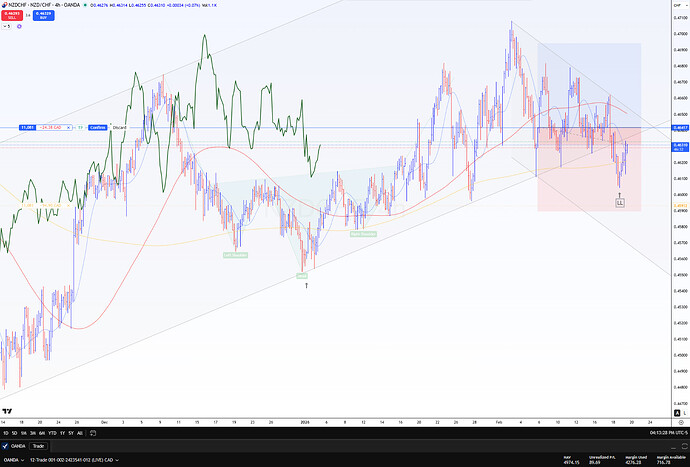Open the go-to-date calendar icon
The height and width of the screenshot is (467, 690).
(x=93, y=433)
